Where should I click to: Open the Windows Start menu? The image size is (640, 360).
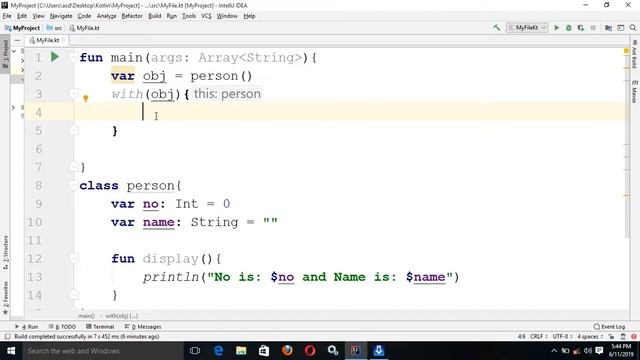[x=11, y=351]
